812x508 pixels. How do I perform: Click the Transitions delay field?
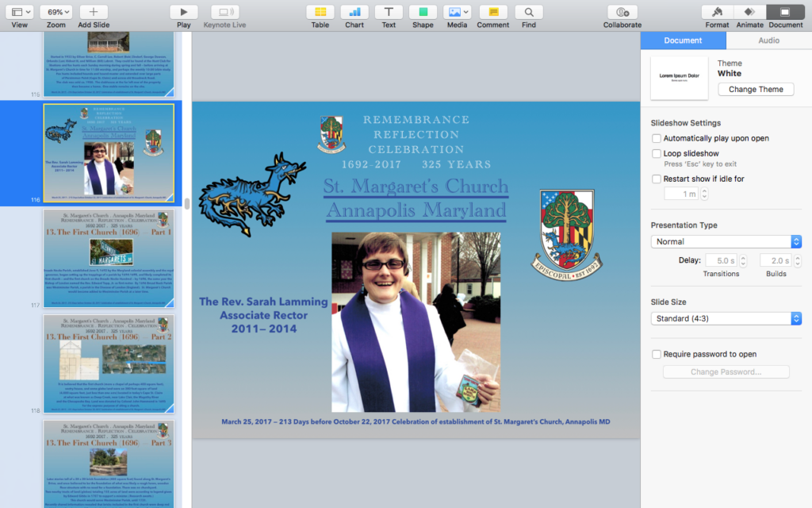[x=720, y=260]
